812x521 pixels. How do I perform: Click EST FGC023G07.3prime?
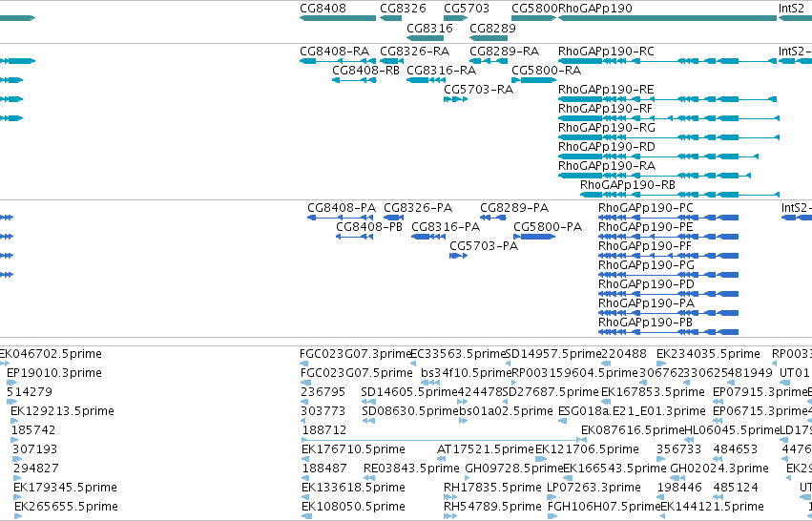click(304, 364)
